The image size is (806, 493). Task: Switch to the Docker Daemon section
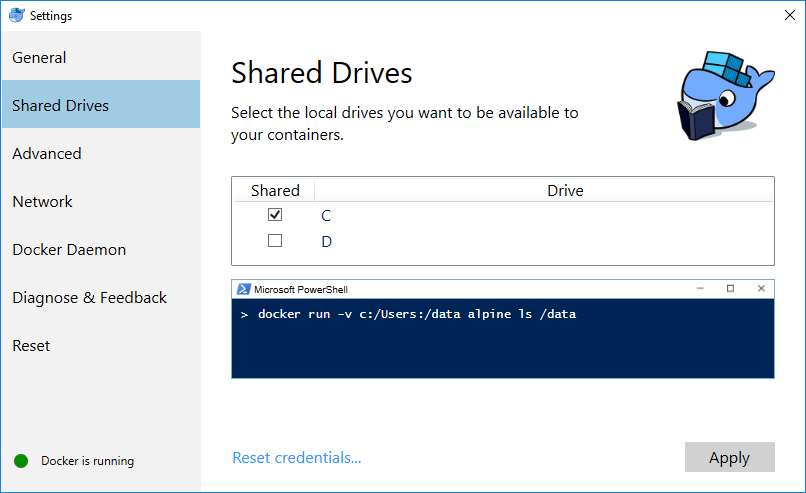point(69,250)
